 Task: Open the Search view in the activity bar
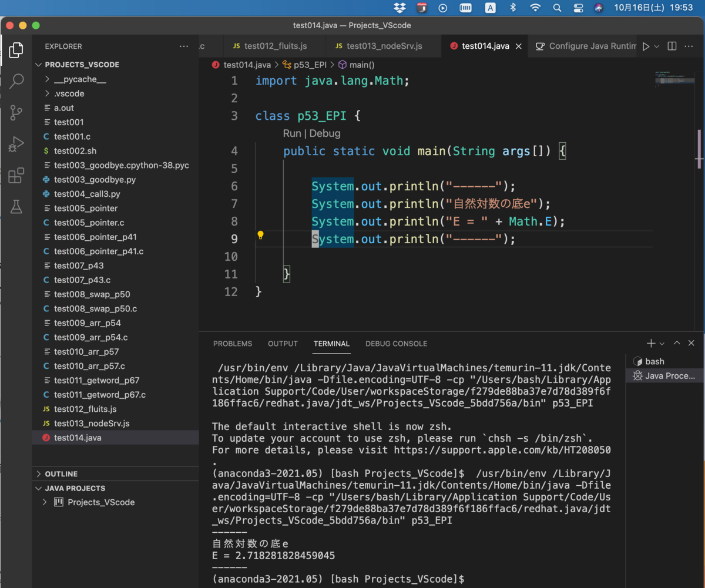[x=15, y=81]
